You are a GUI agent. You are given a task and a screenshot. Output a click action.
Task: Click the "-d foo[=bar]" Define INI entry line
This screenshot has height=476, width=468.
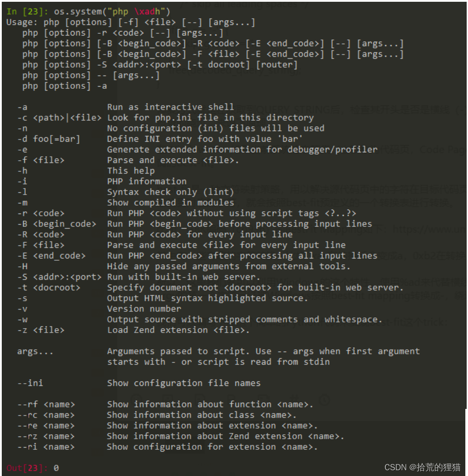[x=160, y=139]
